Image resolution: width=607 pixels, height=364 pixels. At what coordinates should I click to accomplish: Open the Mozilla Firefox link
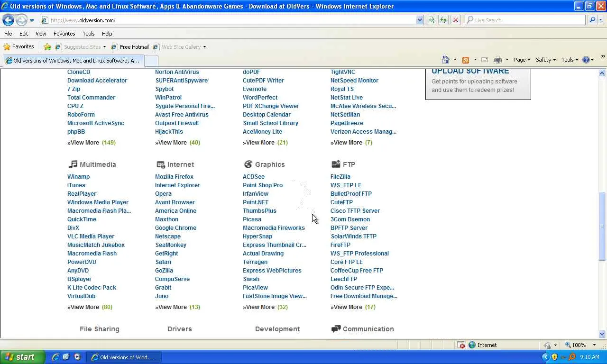pos(174,177)
